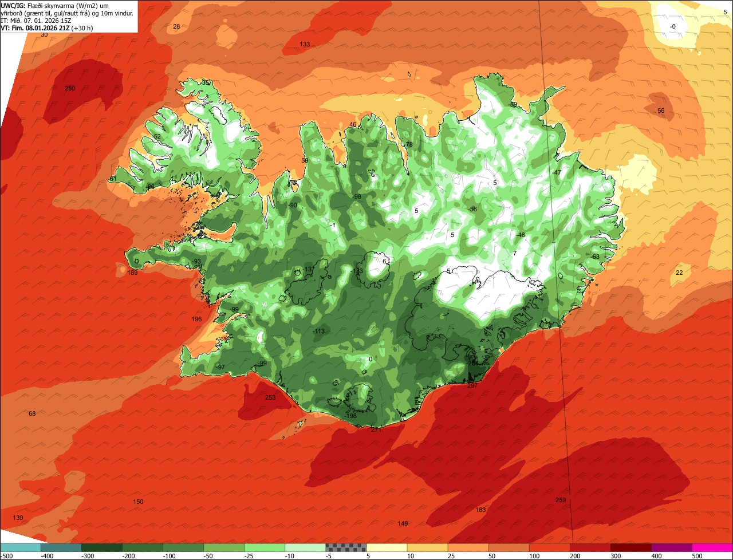Viewport: 733px width, 560px height.
Task: Click the map value '253' off the southwest coast
Action: coord(270,397)
